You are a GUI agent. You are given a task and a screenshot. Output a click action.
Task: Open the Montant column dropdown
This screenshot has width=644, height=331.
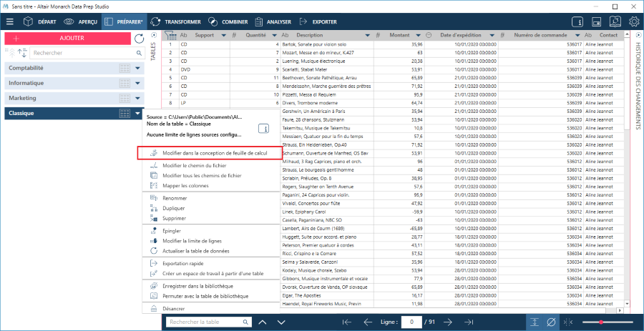(428, 35)
